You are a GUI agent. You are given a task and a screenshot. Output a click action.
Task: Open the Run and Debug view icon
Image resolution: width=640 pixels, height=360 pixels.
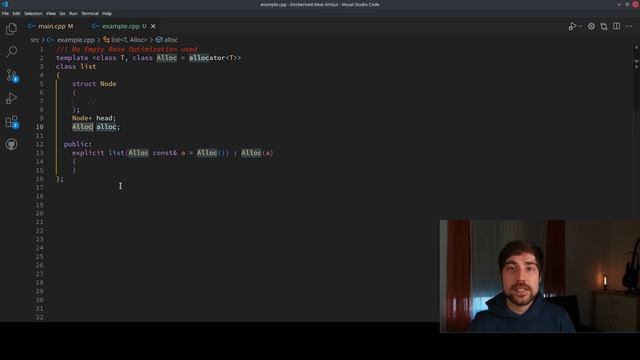point(11,98)
